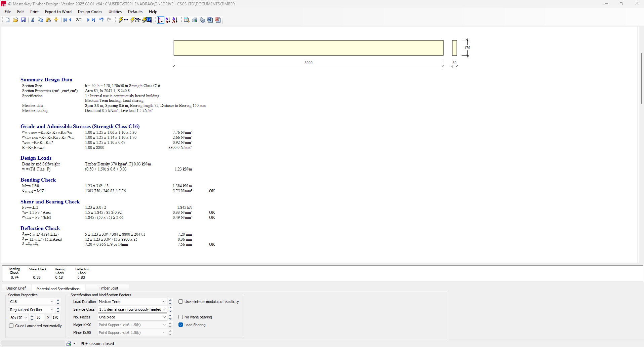Open the Utilities menu
The image size is (644, 347).
click(x=115, y=12)
